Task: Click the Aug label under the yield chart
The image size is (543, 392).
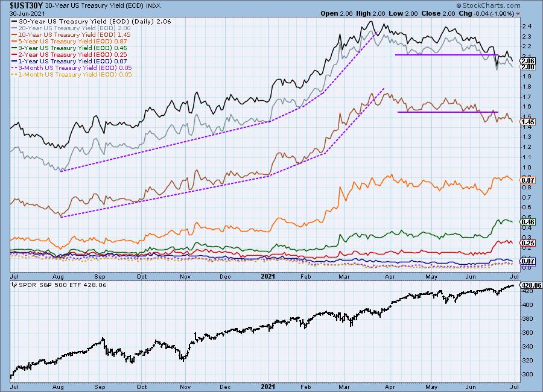Action: point(58,277)
